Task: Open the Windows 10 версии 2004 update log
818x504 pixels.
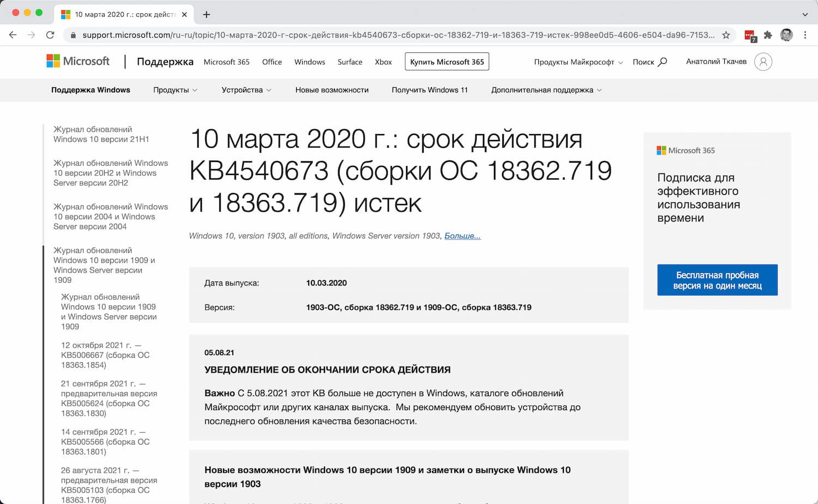Action: [111, 217]
